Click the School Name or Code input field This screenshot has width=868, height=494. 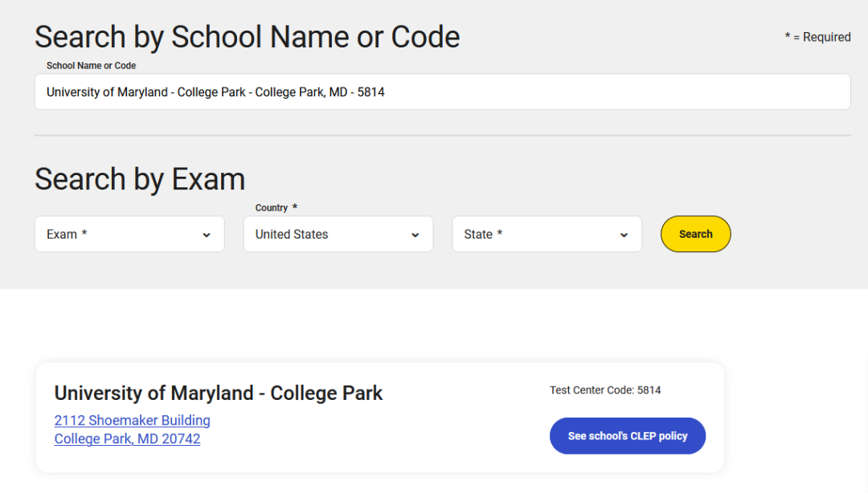(442, 92)
